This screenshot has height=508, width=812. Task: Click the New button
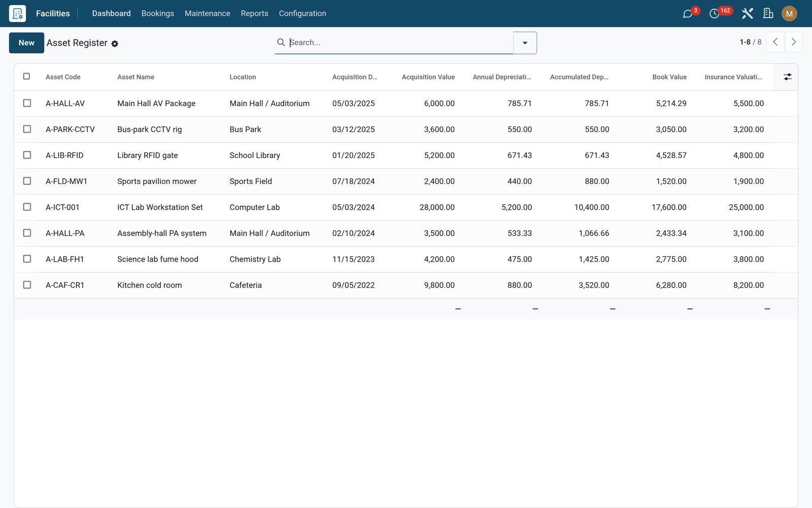26,43
